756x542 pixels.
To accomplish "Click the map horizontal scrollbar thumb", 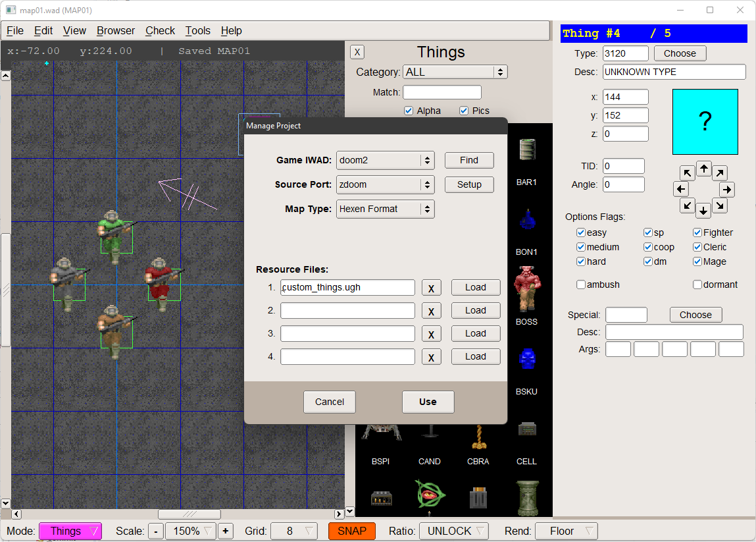I will click(x=189, y=514).
